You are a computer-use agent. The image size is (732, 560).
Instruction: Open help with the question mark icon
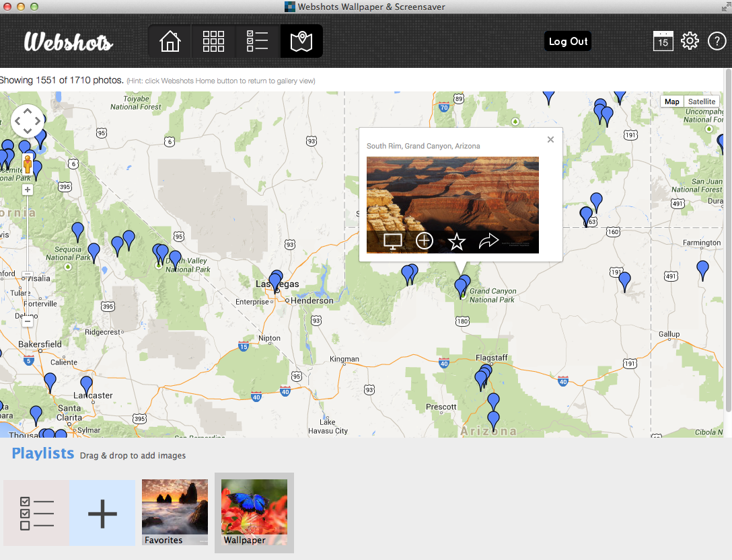coord(717,41)
